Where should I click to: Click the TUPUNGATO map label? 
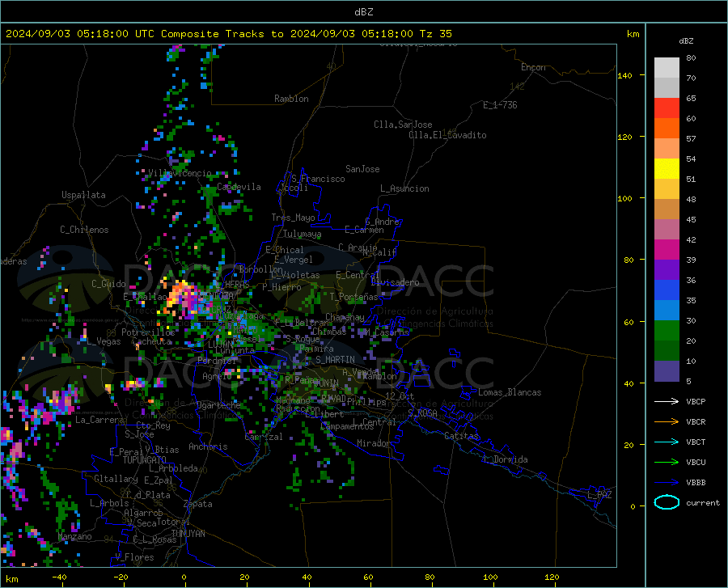click(x=145, y=460)
